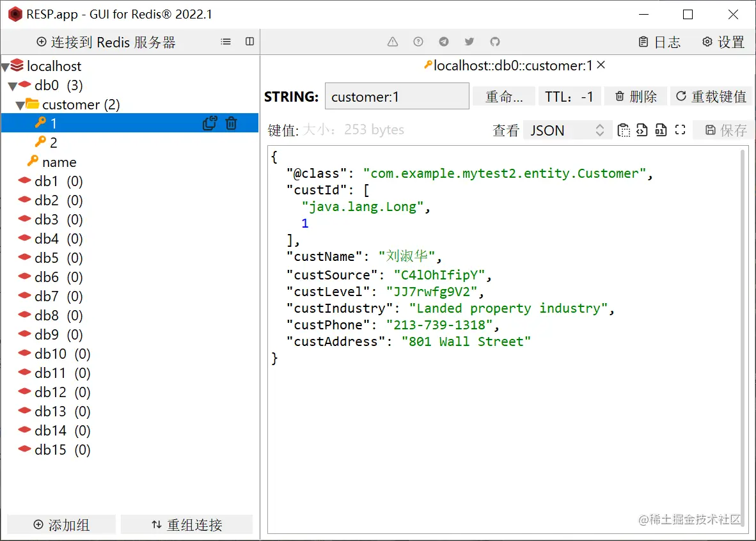Open the Twitter bird icon
The width and height of the screenshot is (756, 541).
(x=469, y=42)
